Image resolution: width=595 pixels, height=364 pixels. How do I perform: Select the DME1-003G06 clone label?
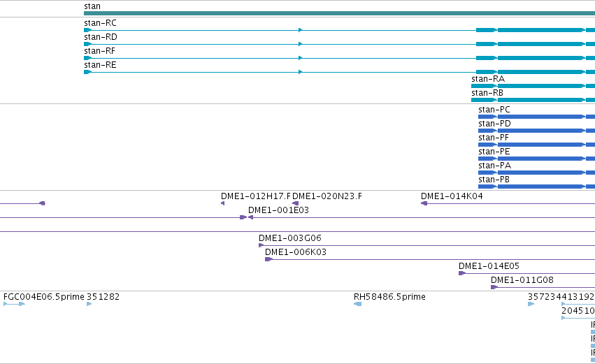tap(290, 238)
